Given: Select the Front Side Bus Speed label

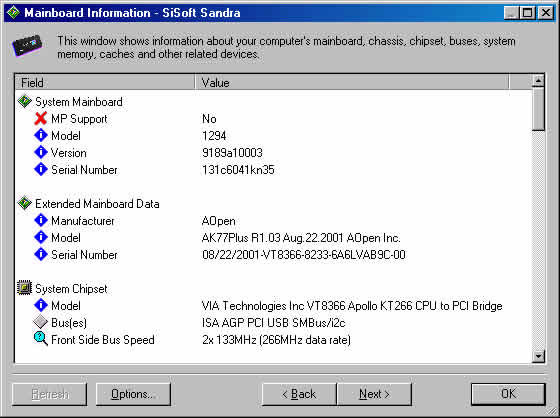Looking at the screenshot, I should click(x=103, y=340).
